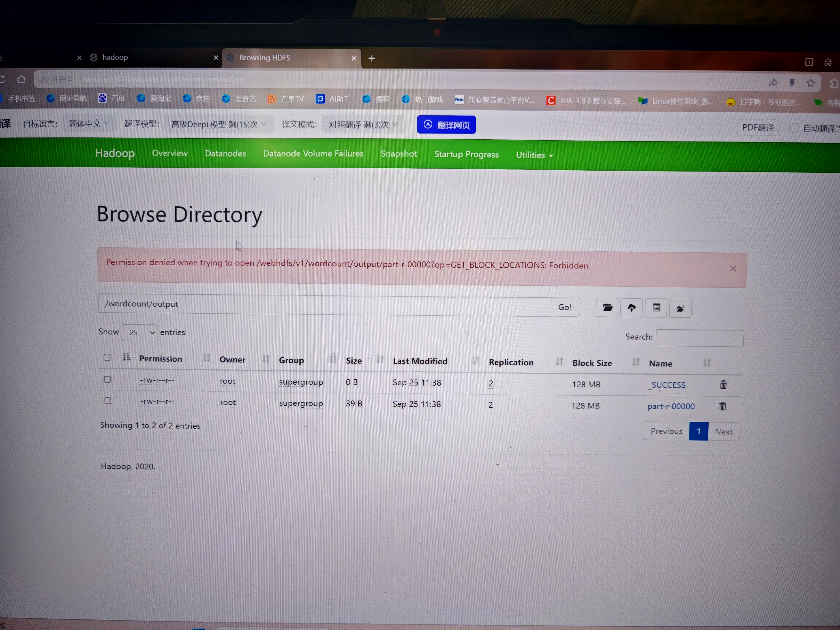The height and width of the screenshot is (630, 840).
Task: Click the browser home icon
Action: (21, 79)
